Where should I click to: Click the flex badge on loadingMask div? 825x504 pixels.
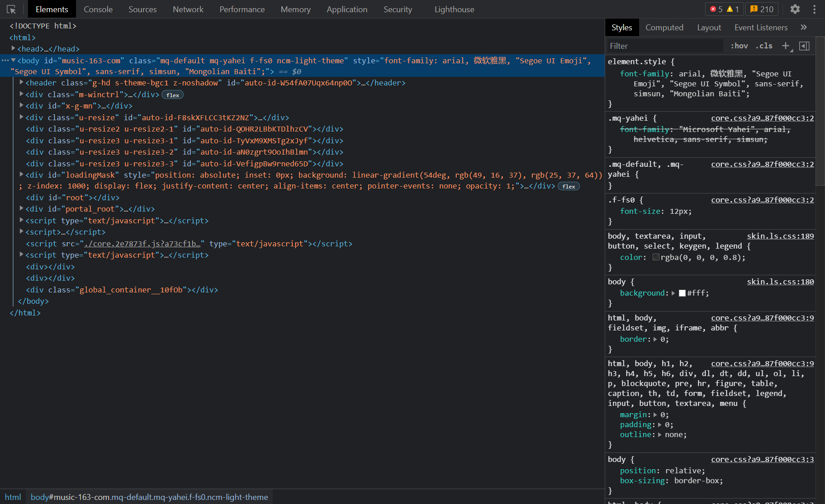569,186
